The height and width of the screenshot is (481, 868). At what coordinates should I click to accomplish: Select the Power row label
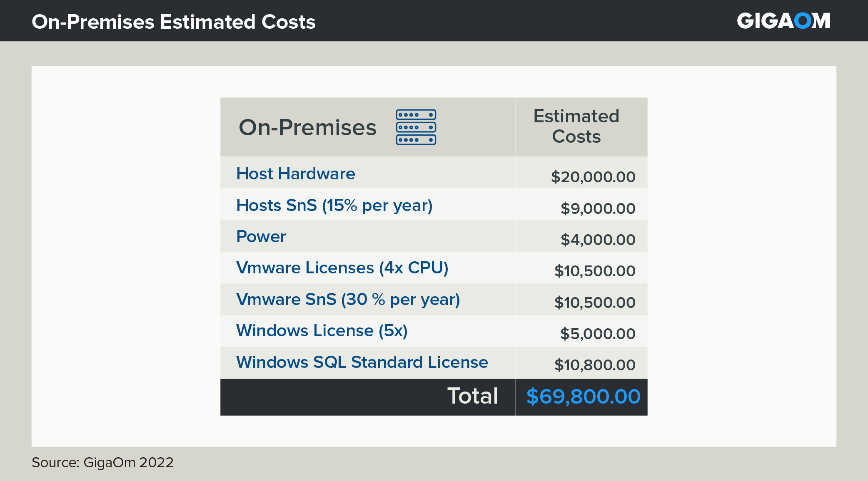pyautogui.click(x=261, y=236)
